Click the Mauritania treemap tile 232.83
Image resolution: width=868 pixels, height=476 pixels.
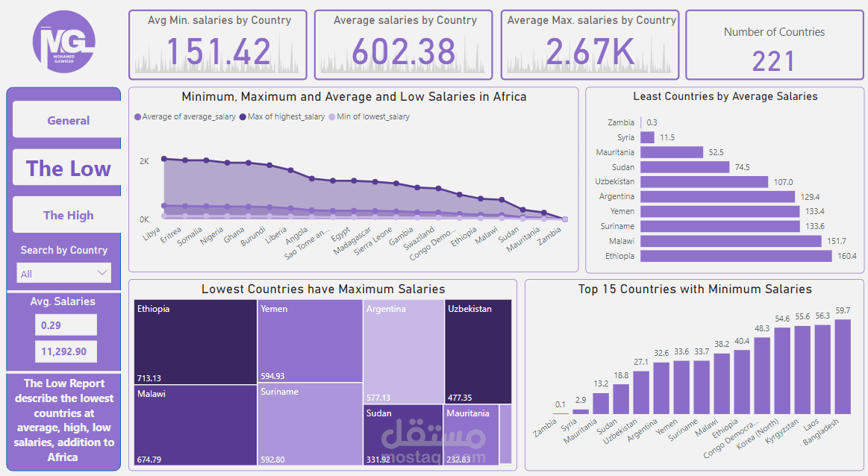[x=471, y=435]
